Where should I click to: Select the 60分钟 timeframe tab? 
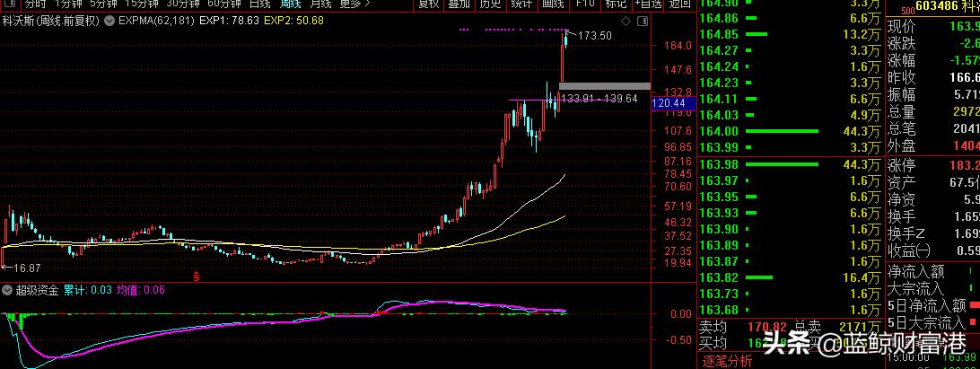pyautogui.click(x=218, y=4)
